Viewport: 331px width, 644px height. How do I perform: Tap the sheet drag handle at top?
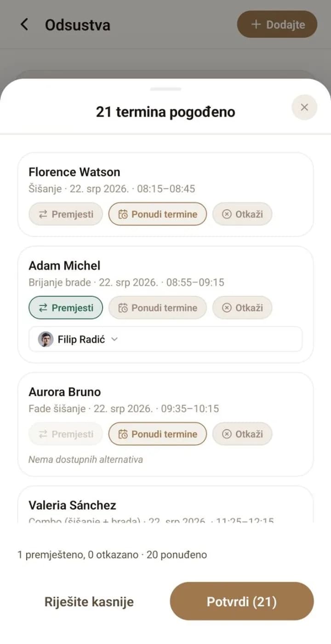click(x=165, y=89)
